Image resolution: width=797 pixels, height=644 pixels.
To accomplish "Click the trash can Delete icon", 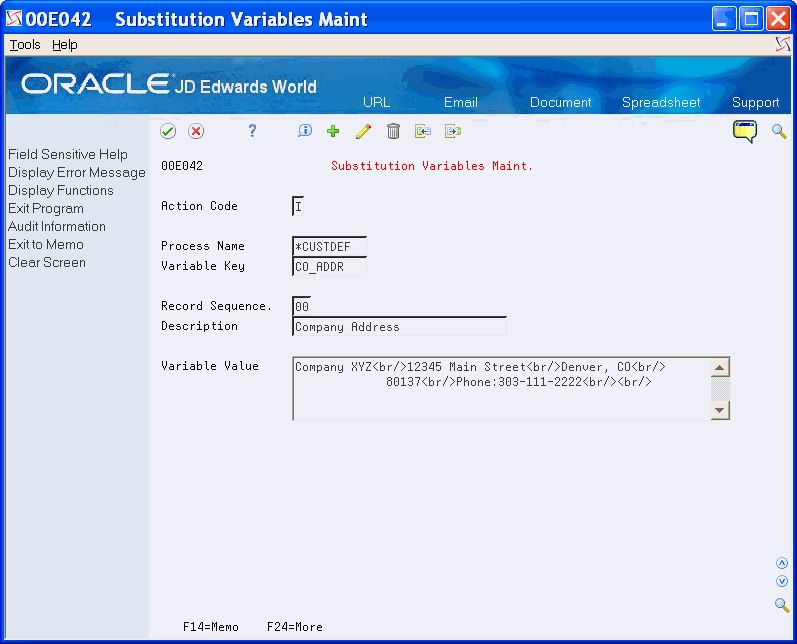I will pyautogui.click(x=393, y=131).
